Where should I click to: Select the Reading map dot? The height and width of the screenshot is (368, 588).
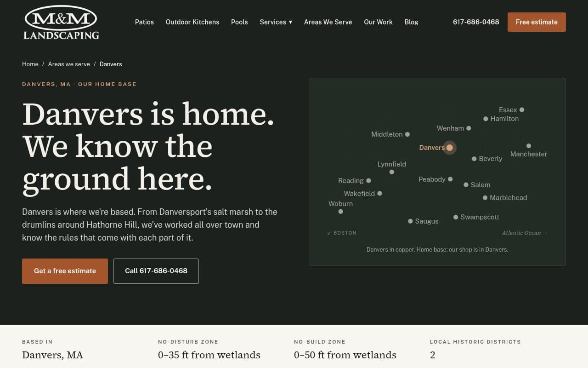(368, 181)
